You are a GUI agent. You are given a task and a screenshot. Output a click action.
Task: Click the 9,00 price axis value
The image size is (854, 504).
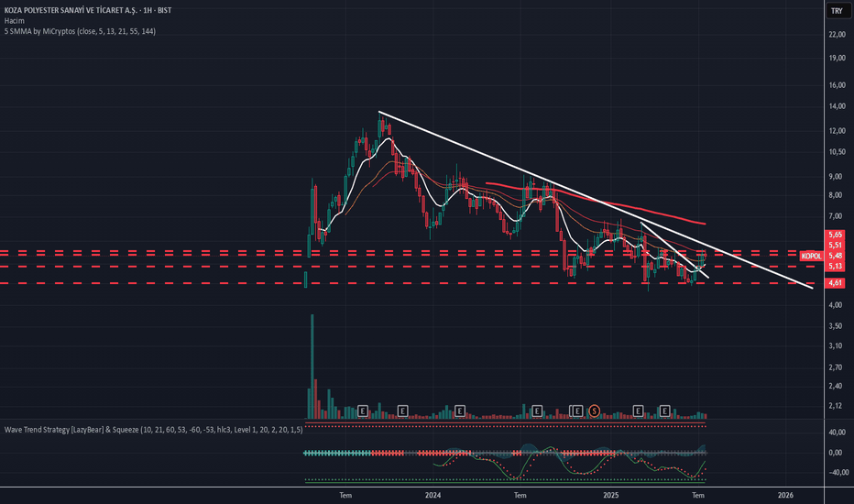coord(835,177)
